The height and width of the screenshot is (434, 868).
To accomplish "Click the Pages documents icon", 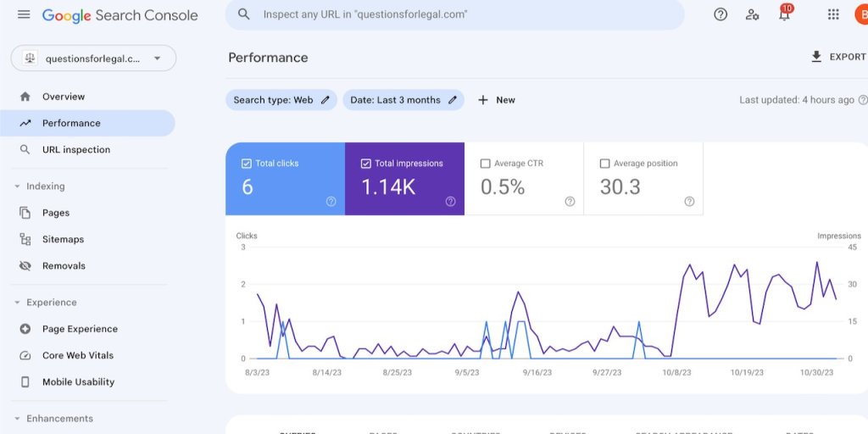I will (x=25, y=213).
